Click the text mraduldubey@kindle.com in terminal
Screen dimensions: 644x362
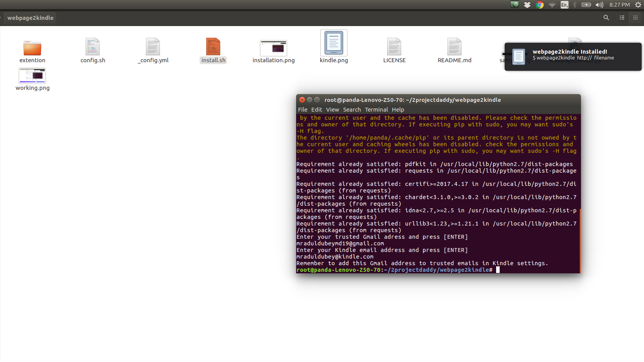tap(335, 257)
